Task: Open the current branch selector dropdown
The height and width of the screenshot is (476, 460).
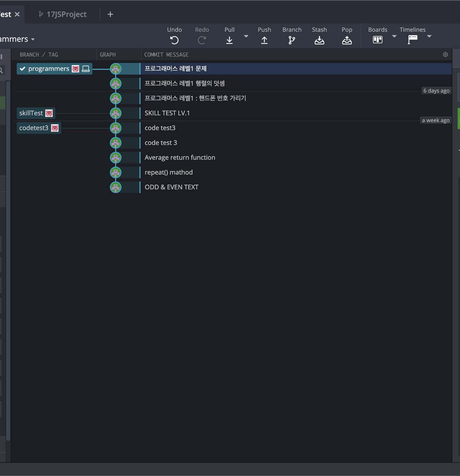Action: [17, 39]
